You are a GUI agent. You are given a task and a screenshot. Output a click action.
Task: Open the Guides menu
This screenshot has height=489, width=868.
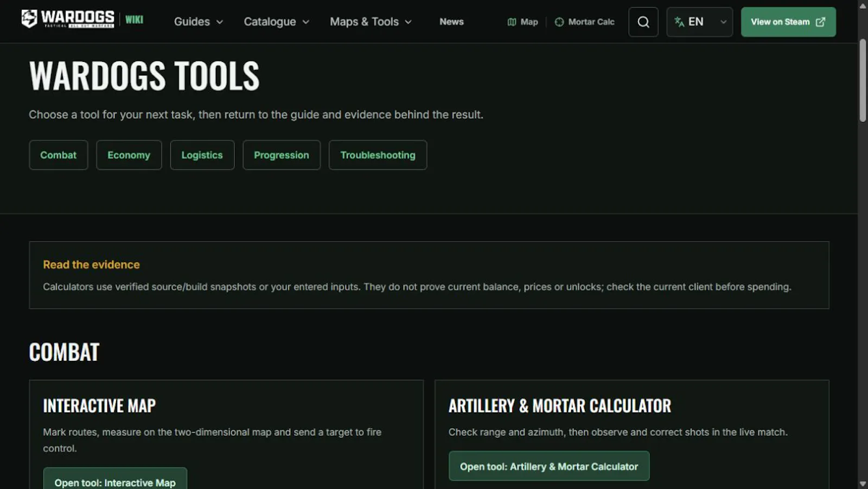(x=199, y=22)
